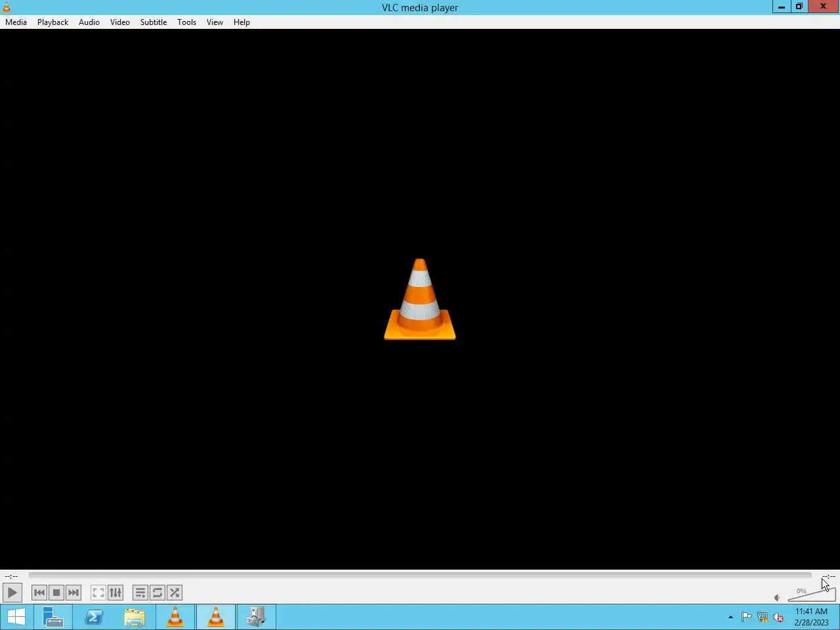This screenshot has height=630, width=840.
Task: Start playback with the Play button
Action: point(12,593)
